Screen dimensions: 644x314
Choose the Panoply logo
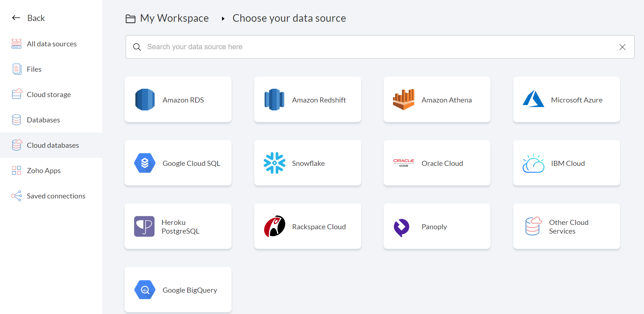tap(401, 228)
